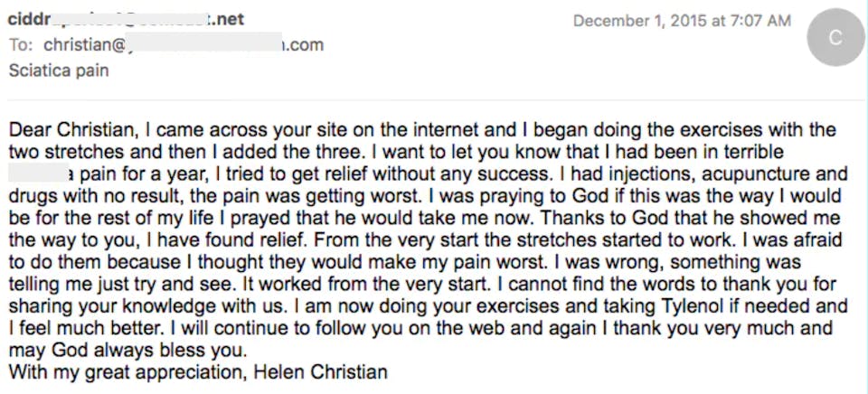Click the sender avatar circle with C
Screen dimensions: 868x394
point(835,38)
